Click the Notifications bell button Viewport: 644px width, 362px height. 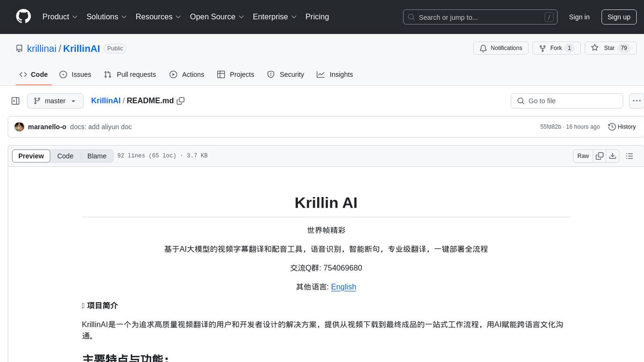[x=501, y=48]
